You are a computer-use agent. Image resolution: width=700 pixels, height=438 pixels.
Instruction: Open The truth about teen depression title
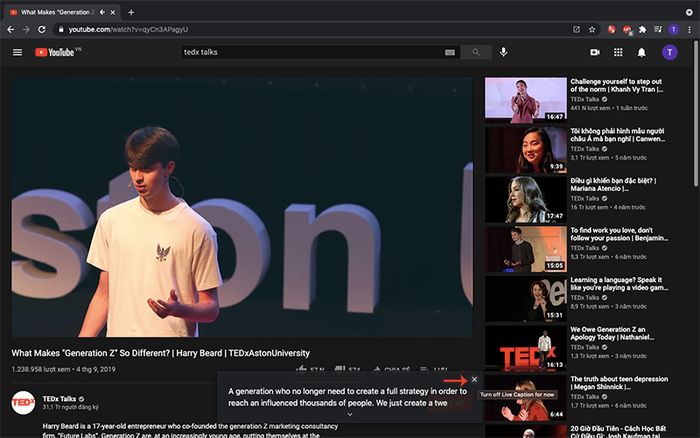pyautogui.click(x=619, y=383)
